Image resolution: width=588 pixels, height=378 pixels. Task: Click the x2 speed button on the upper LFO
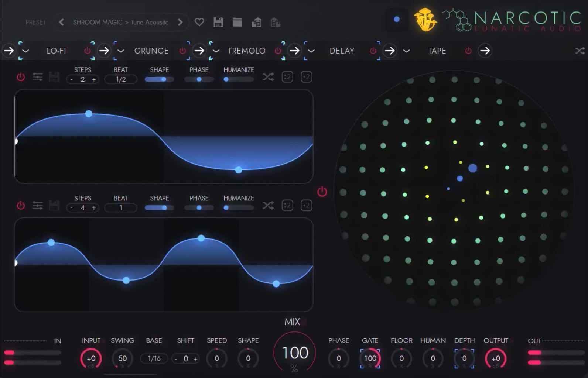point(306,77)
